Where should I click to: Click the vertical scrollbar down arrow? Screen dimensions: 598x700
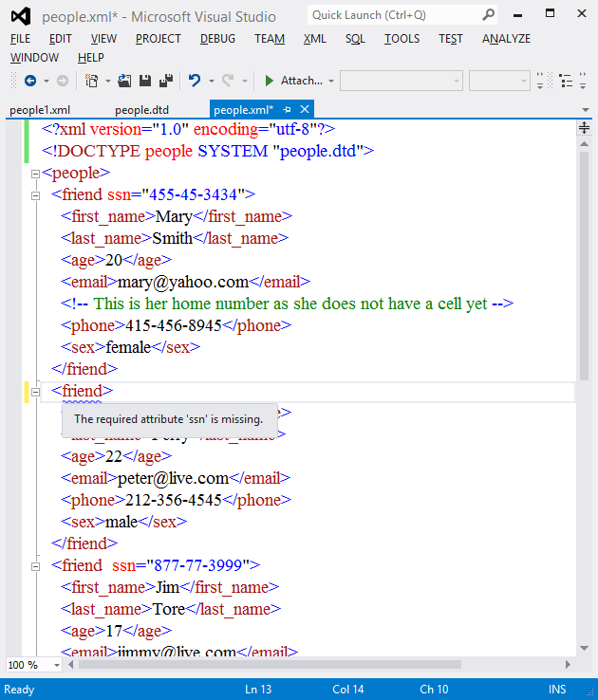tap(584, 648)
